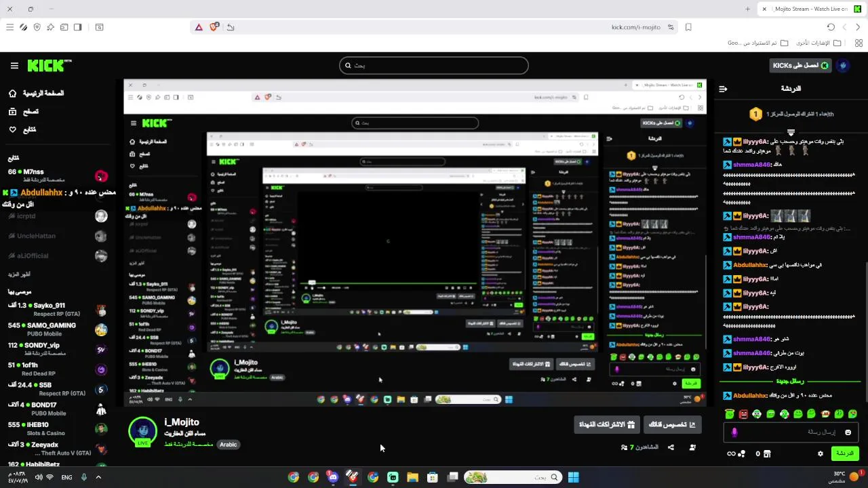
Task: Open the Get KICKs button
Action: [800, 66]
